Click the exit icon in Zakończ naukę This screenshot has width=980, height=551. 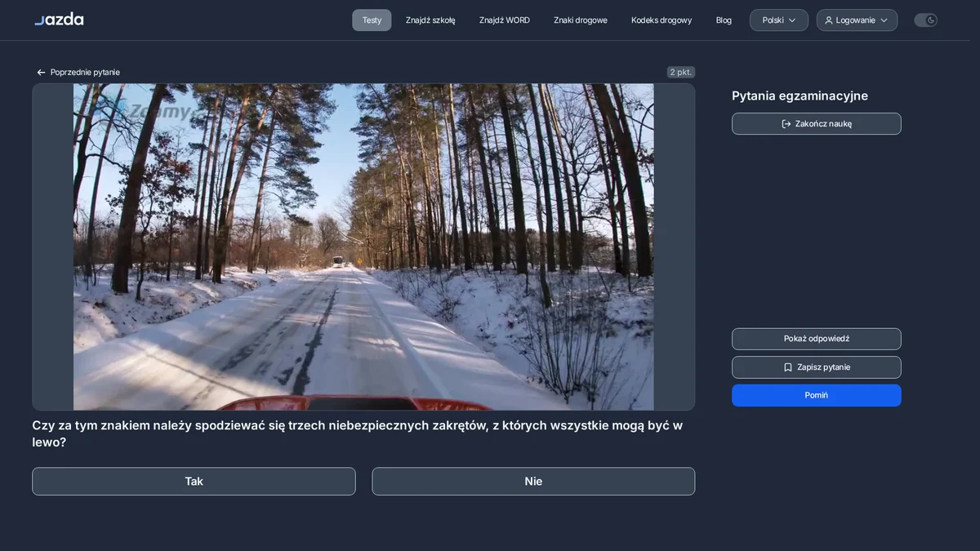786,124
